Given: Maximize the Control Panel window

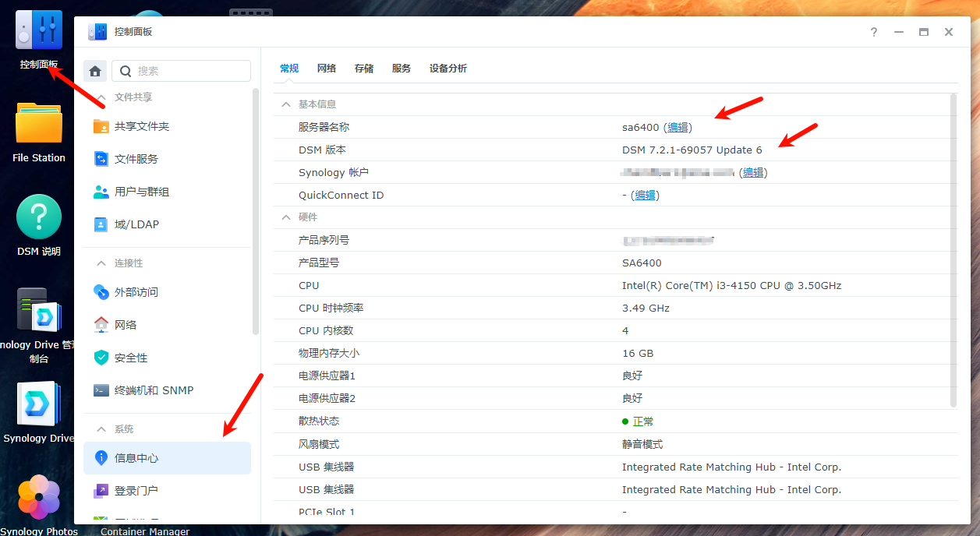Looking at the screenshot, I should (x=924, y=32).
